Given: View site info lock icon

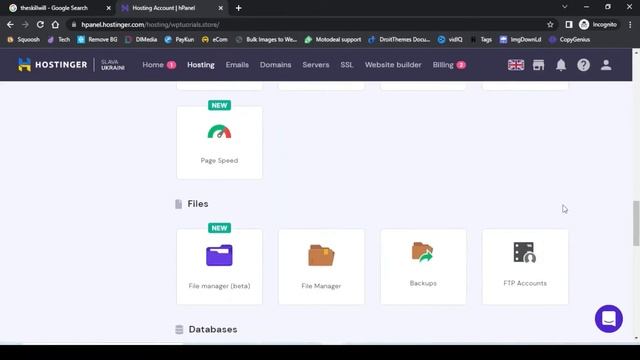Looking at the screenshot, I should [x=74, y=24].
